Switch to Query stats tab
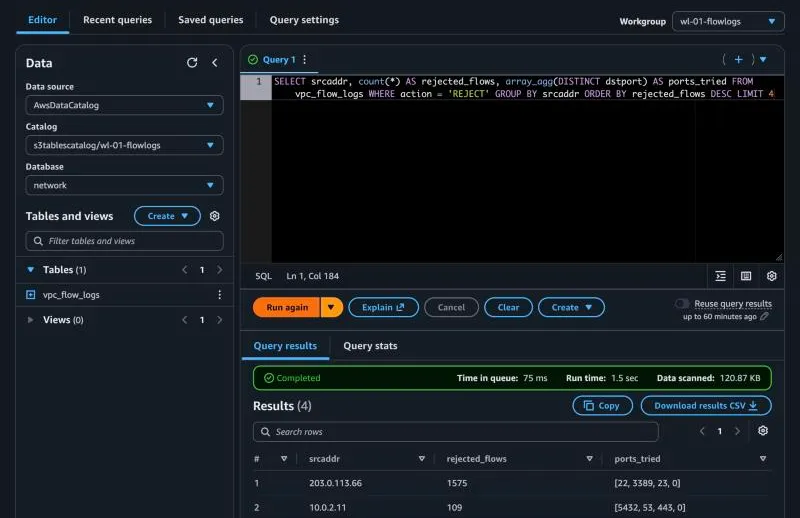 click(x=370, y=346)
